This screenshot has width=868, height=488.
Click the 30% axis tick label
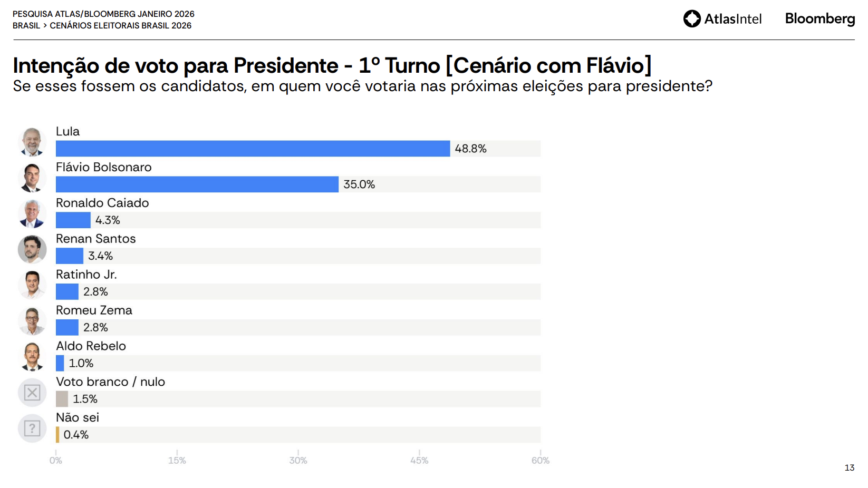[298, 461]
